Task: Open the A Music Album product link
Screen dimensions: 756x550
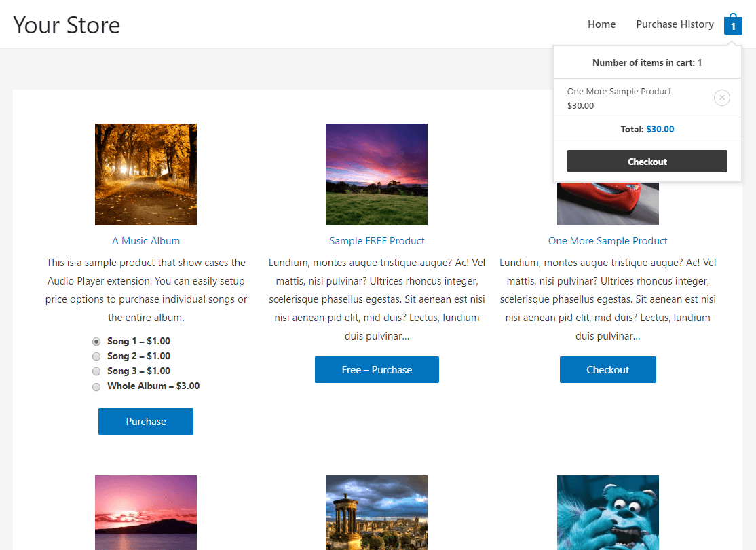Action: tap(145, 240)
